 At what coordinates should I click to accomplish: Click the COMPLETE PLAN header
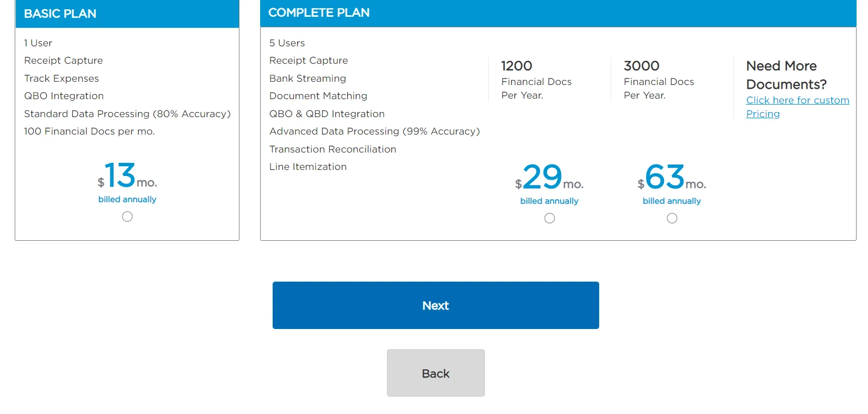[x=319, y=13]
